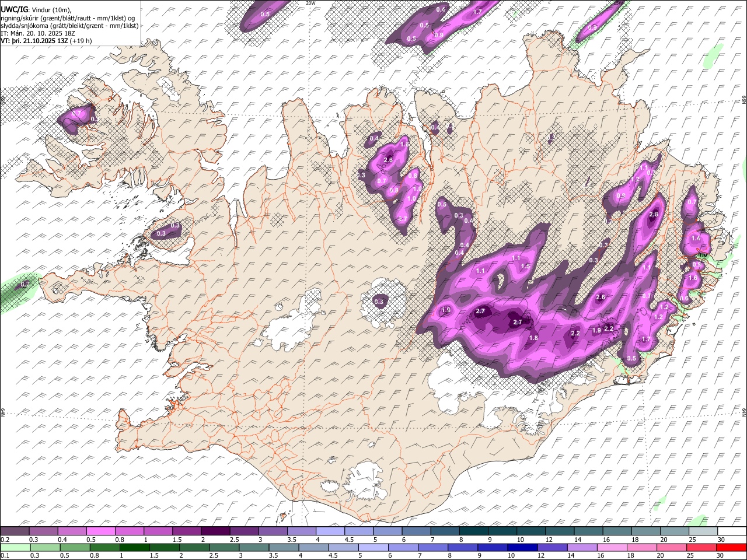
Task: Click the bright red 30 swatch in the rain scale
Action: click(731, 547)
